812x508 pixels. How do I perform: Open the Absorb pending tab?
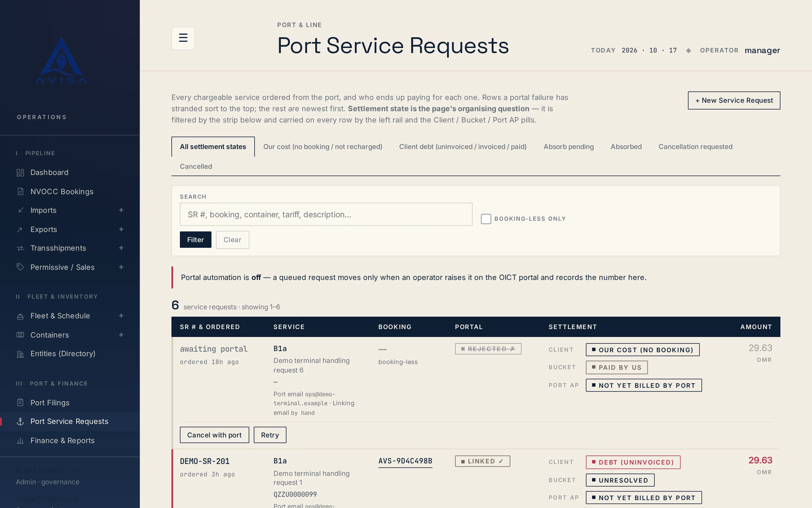point(568,146)
